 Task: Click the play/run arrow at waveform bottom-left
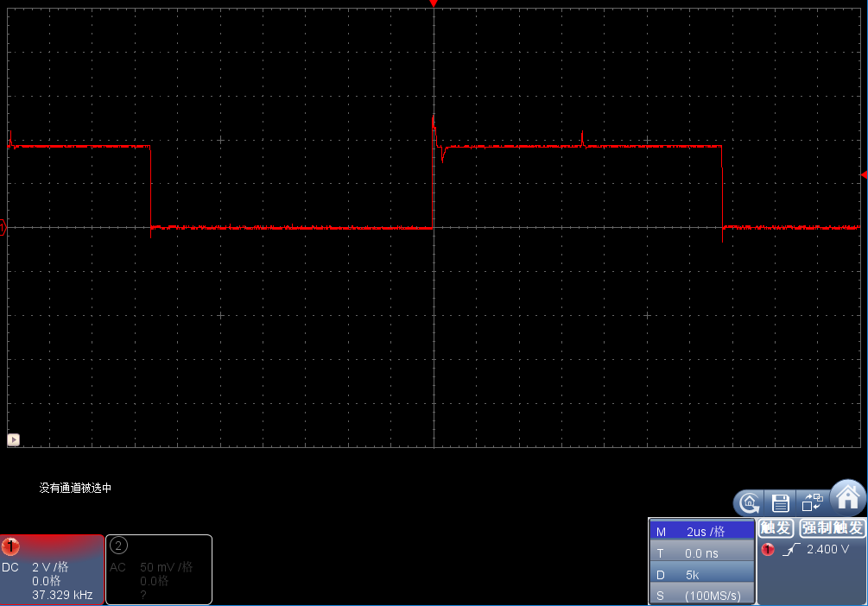(x=13, y=439)
